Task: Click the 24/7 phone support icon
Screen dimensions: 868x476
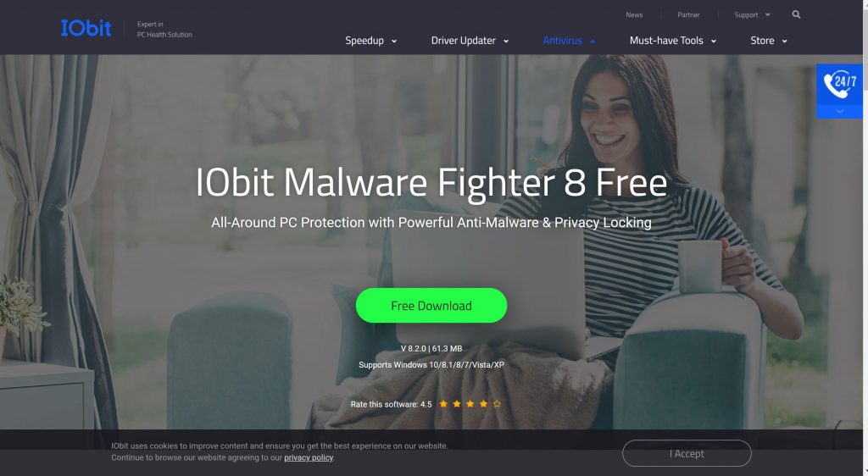Action: pyautogui.click(x=839, y=84)
